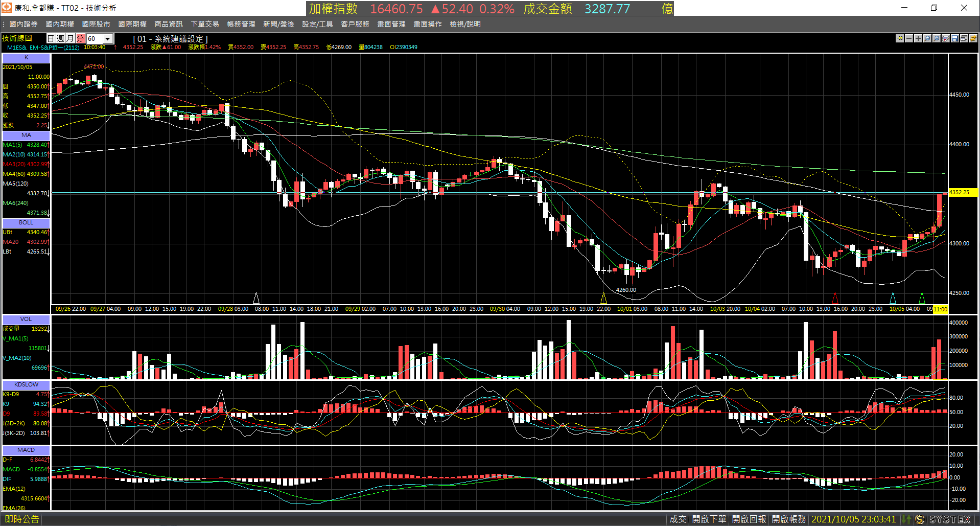Open the 國際股市 menu
The image size is (980, 526).
96,24
